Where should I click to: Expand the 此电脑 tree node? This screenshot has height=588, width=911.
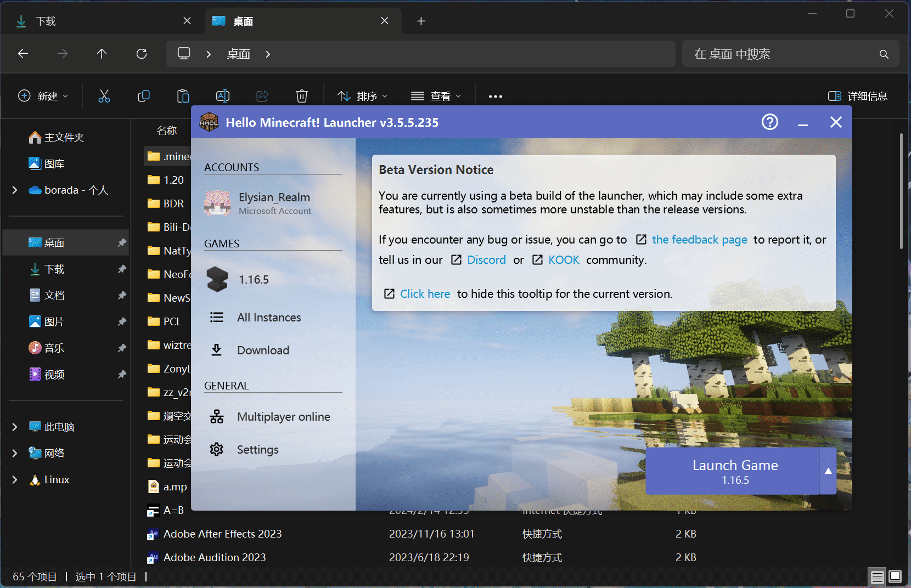pyautogui.click(x=15, y=427)
